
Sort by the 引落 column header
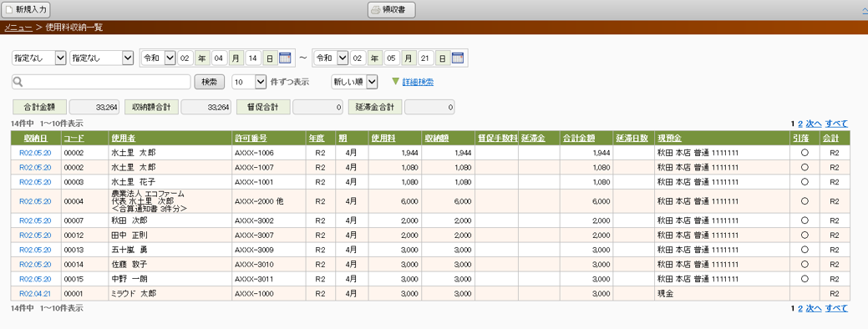800,139
